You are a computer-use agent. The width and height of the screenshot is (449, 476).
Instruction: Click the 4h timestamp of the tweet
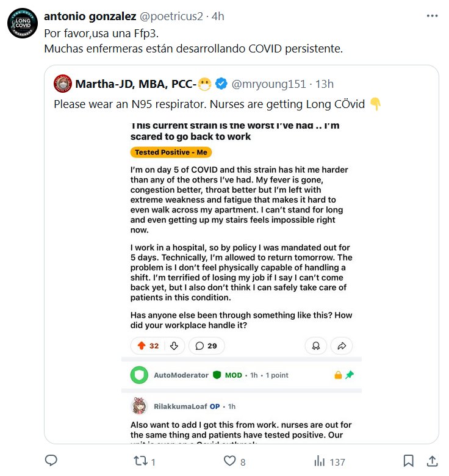click(x=218, y=16)
